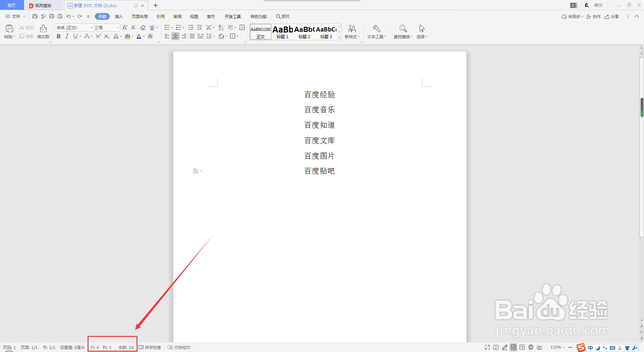The height and width of the screenshot is (352, 644).
Task: Click the Format Painter (格式刷) icon
Action: [43, 29]
